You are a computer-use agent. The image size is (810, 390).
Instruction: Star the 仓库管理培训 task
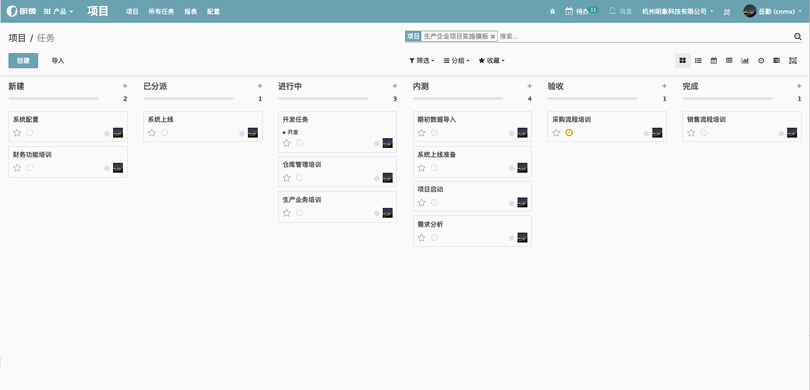pos(287,178)
